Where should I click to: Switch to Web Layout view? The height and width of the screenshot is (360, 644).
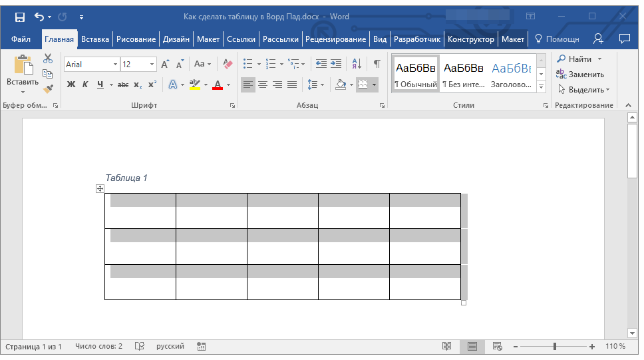[x=498, y=347]
